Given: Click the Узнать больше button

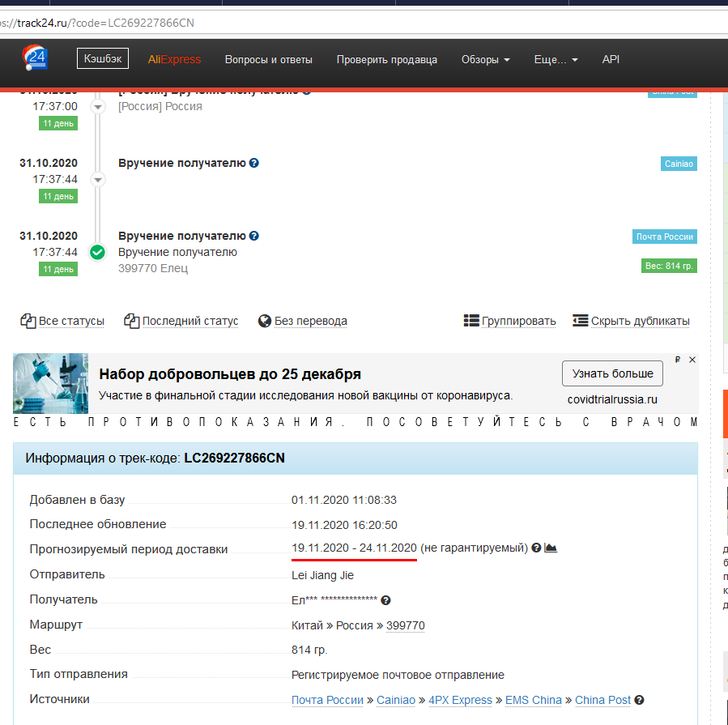Looking at the screenshot, I should [612, 373].
